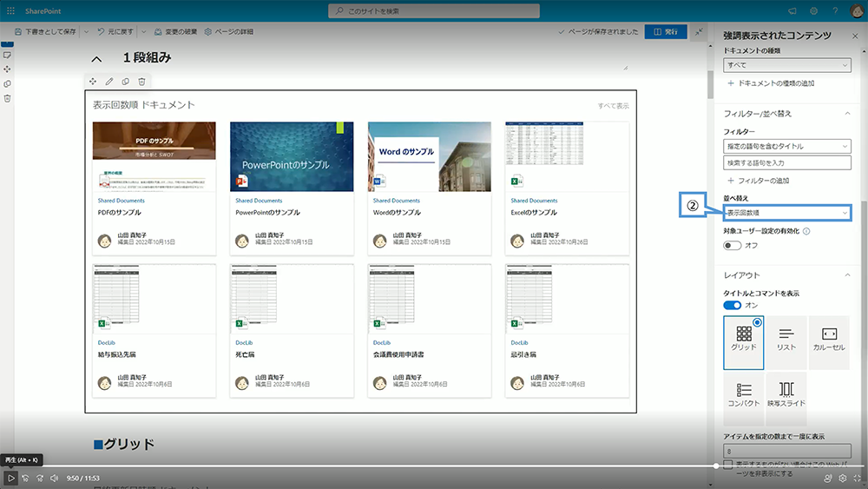This screenshot has width=868, height=489.
Task: Click the megaphone notification icon
Action: [792, 11]
